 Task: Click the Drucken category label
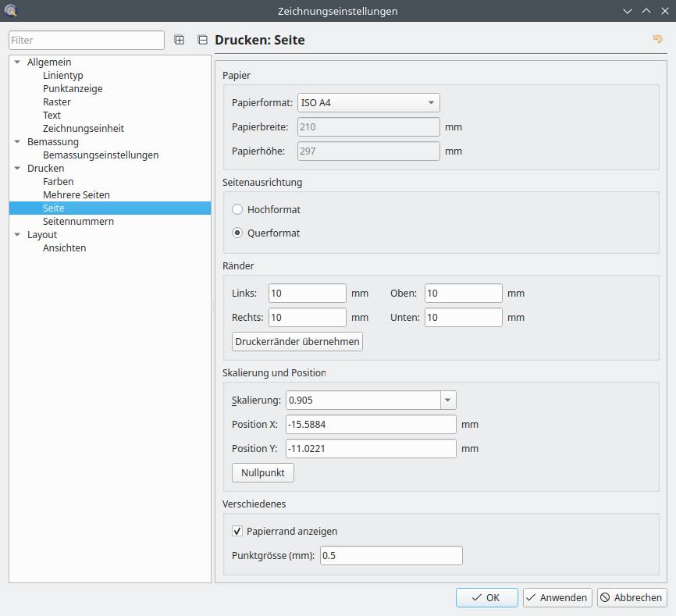(x=46, y=168)
